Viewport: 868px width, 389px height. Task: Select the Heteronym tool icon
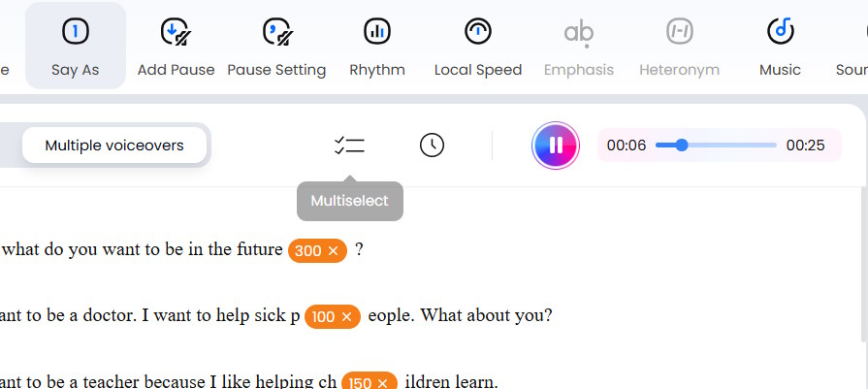[680, 32]
